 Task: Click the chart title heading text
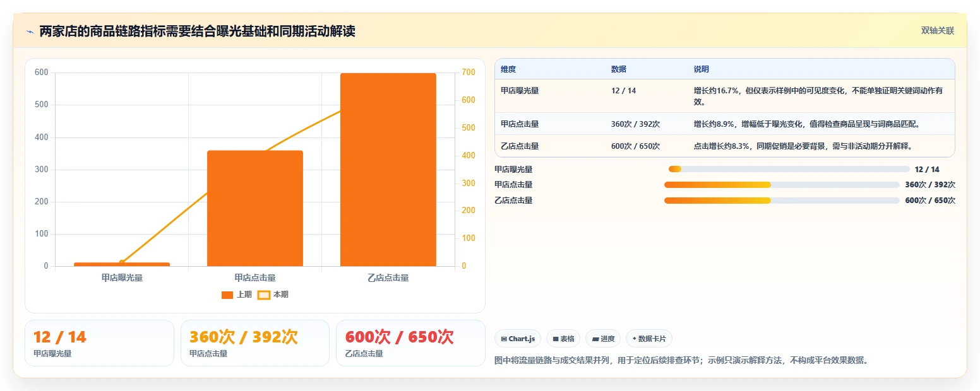tap(197, 31)
